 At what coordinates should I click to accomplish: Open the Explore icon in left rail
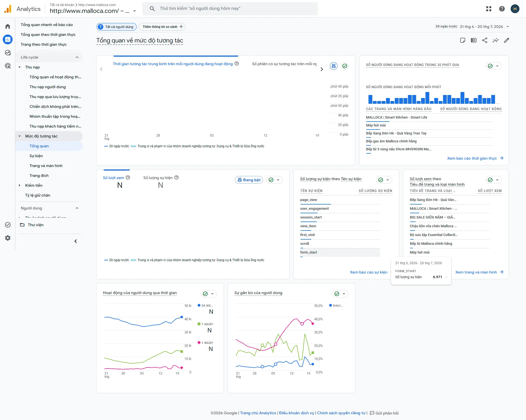click(x=8, y=53)
